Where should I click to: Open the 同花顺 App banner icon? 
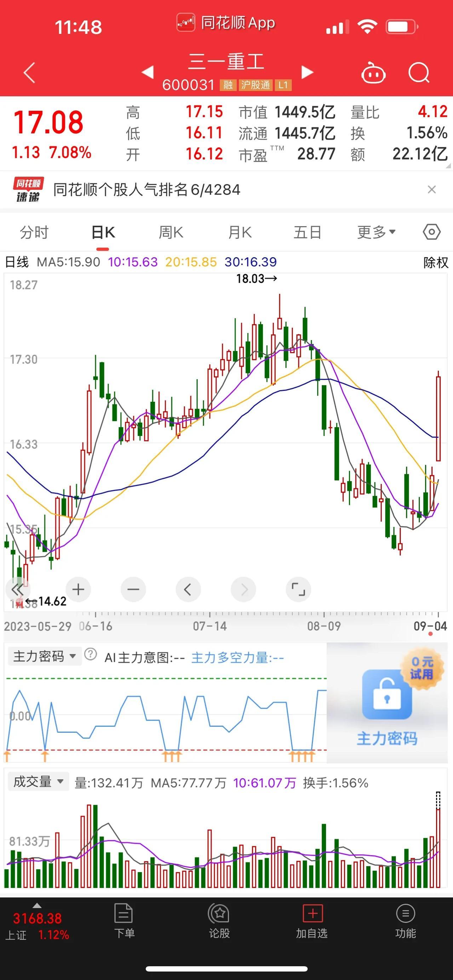[x=185, y=22]
